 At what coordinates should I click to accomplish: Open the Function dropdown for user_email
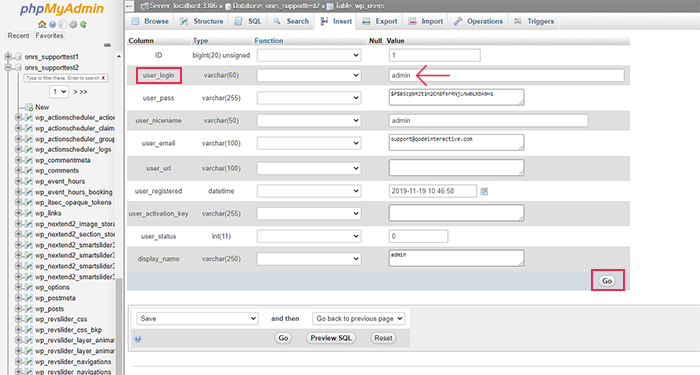pyautogui.click(x=309, y=143)
